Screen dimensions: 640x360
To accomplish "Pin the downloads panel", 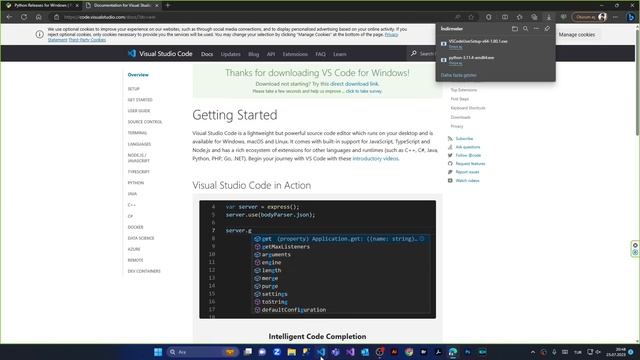I will [x=547, y=29].
